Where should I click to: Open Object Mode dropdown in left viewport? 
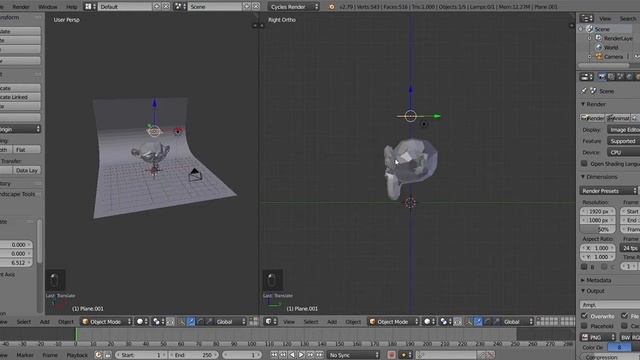[107, 322]
